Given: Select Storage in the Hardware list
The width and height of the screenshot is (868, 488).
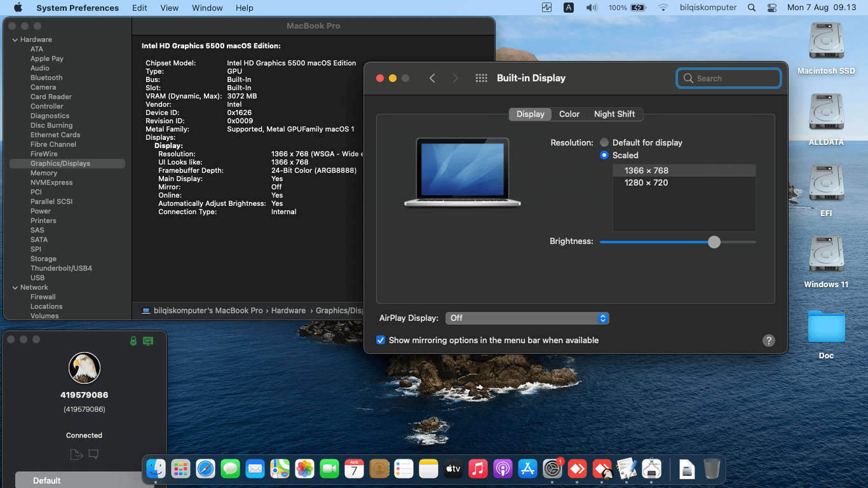Looking at the screenshot, I should (43, 259).
